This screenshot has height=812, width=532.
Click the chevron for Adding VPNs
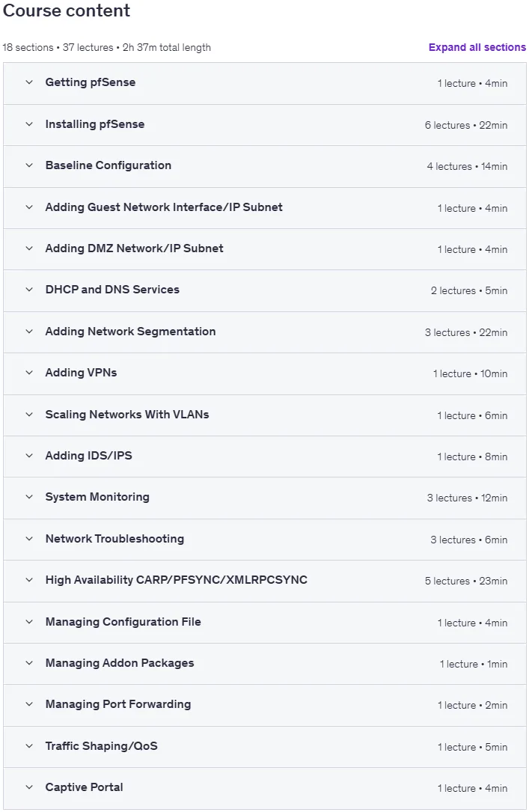point(29,373)
